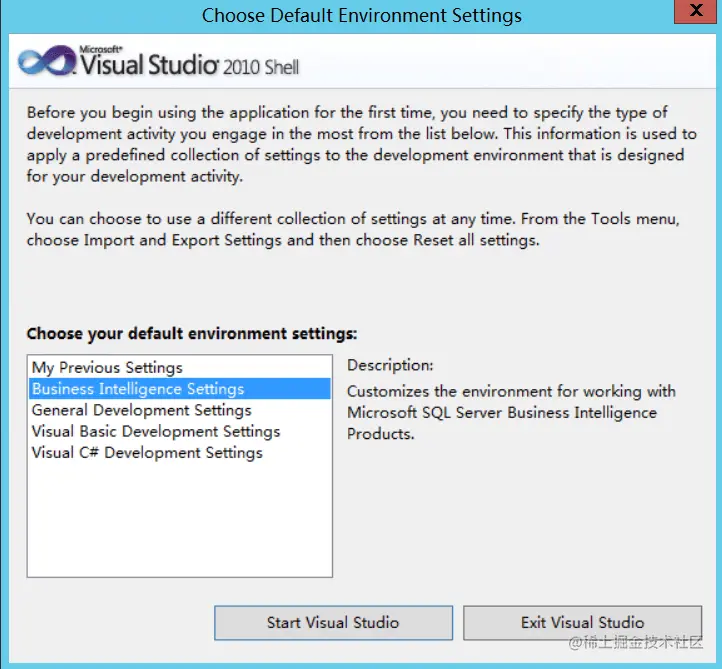
Task: Click the introductory paragraph about development activity
Action: pos(361,144)
